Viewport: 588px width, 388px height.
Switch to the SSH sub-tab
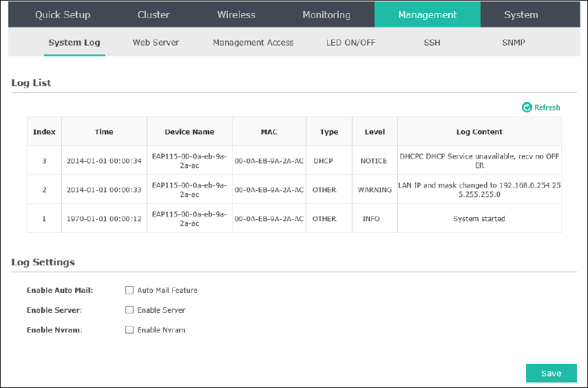coord(432,43)
